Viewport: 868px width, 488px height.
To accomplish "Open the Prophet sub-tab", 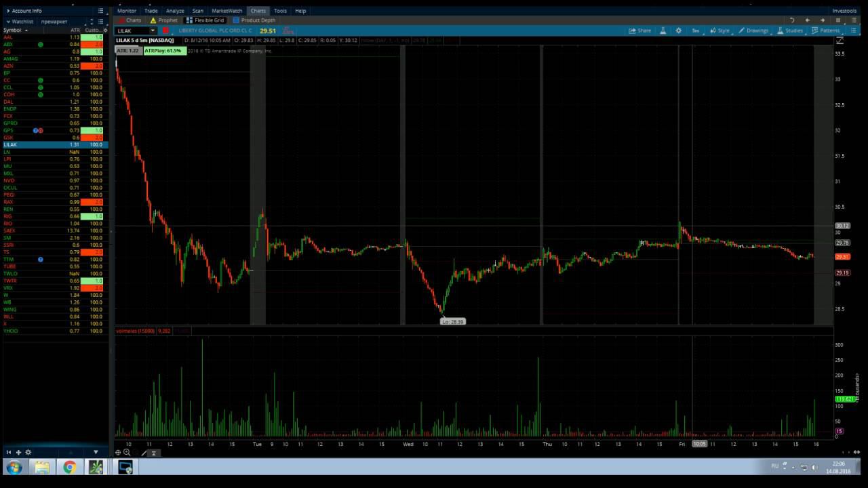I will [x=164, y=20].
